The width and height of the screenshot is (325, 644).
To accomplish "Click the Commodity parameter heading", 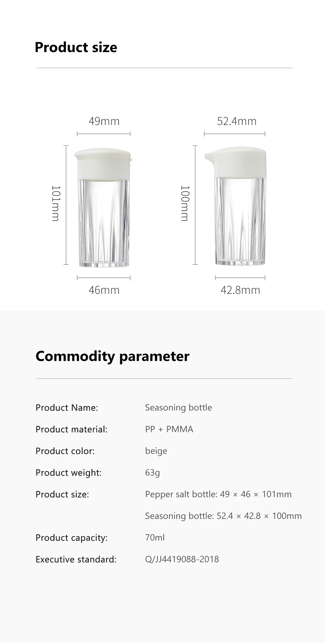I will [x=112, y=356].
